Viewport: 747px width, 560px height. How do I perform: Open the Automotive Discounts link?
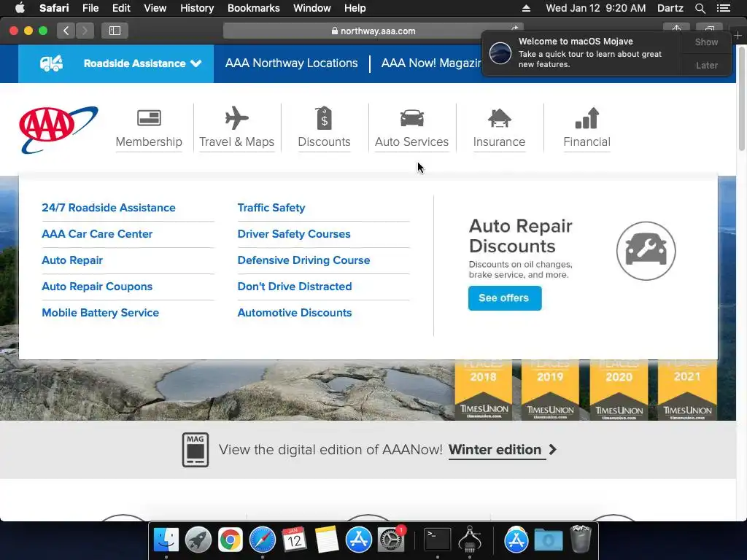(x=295, y=312)
